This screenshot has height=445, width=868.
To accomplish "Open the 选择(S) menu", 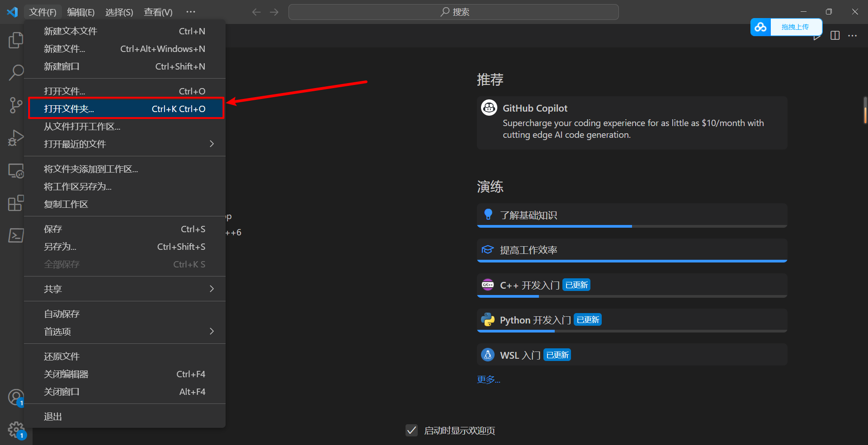I will pyautogui.click(x=119, y=12).
